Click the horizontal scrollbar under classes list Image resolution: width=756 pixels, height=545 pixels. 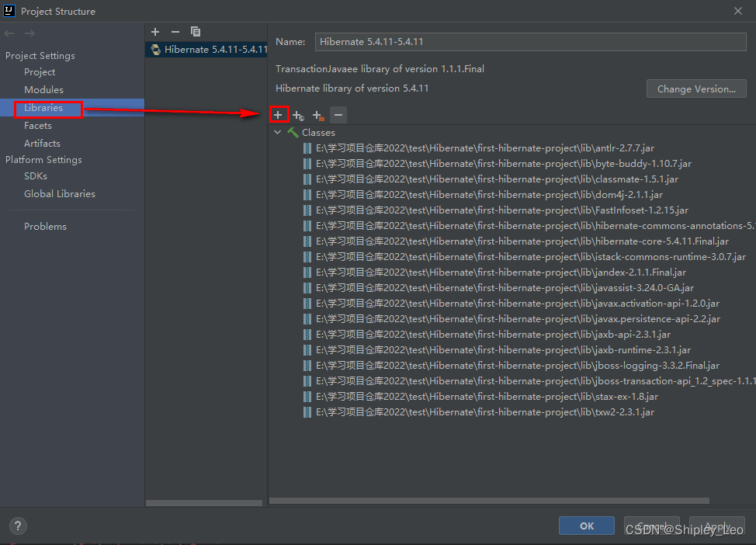pyautogui.click(x=489, y=501)
